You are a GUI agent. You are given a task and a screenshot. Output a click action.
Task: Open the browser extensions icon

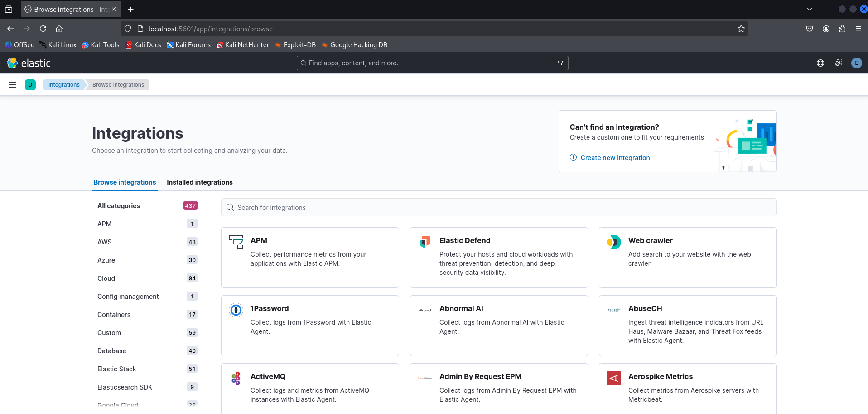tap(842, 29)
